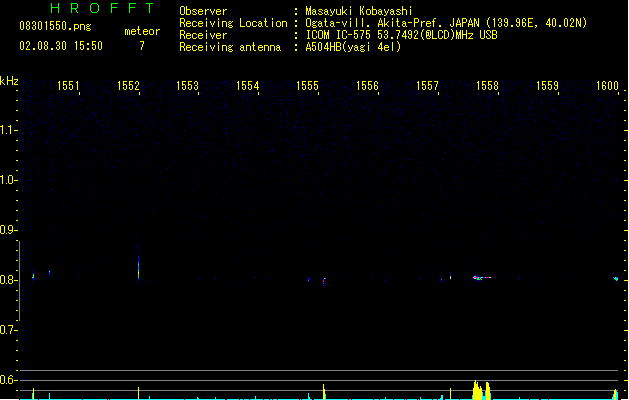Click the 1556 time axis label
This screenshot has width=629, height=400.
pyautogui.click(x=367, y=86)
